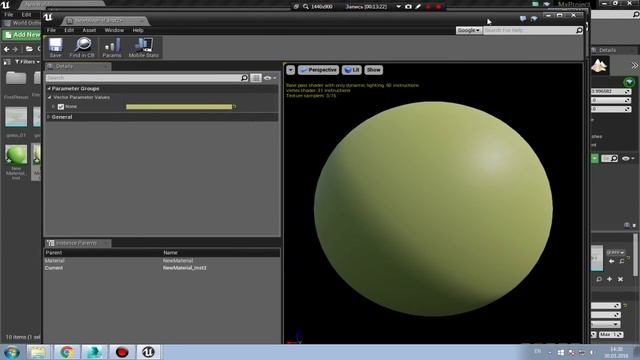Click the viewport Show button
Image resolution: width=640 pixels, height=360 pixels.
(x=373, y=70)
